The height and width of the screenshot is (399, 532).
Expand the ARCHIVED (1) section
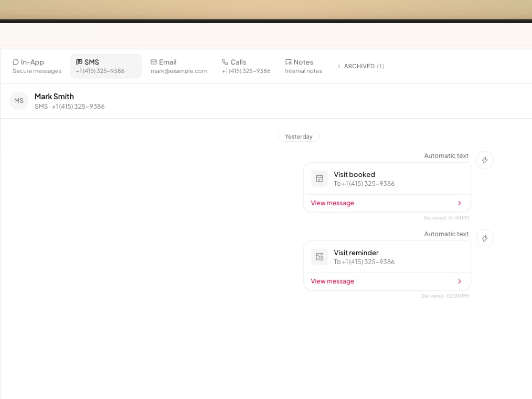pyautogui.click(x=360, y=66)
